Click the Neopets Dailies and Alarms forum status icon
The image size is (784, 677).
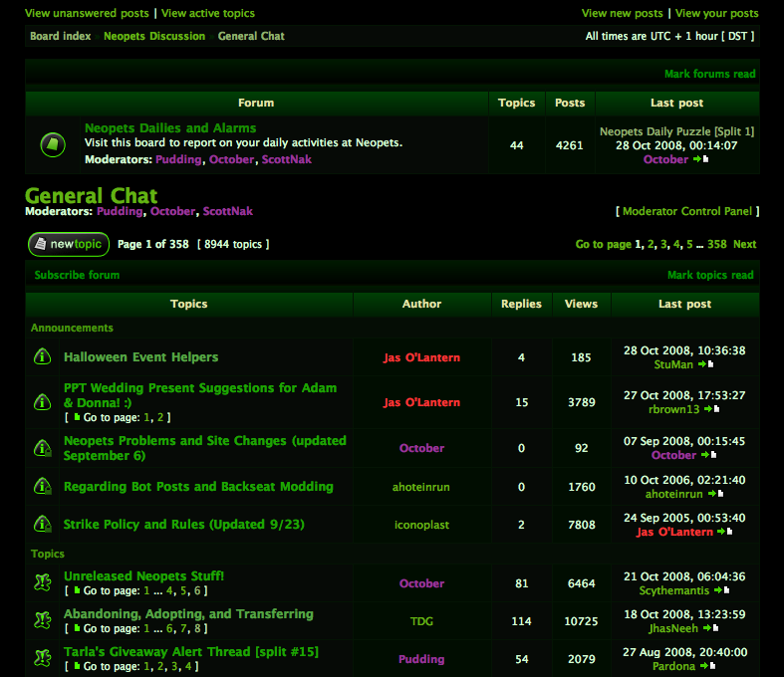pos(53,145)
